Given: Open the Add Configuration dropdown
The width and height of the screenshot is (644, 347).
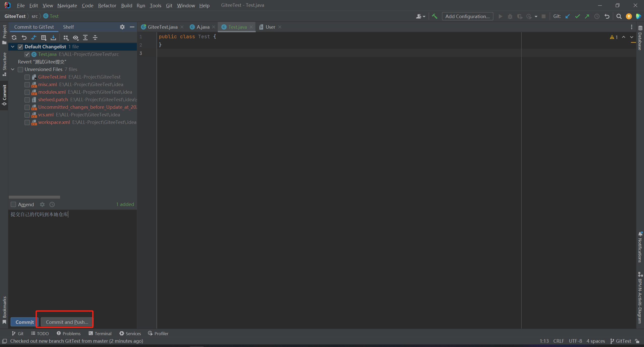Looking at the screenshot, I should [467, 16].
